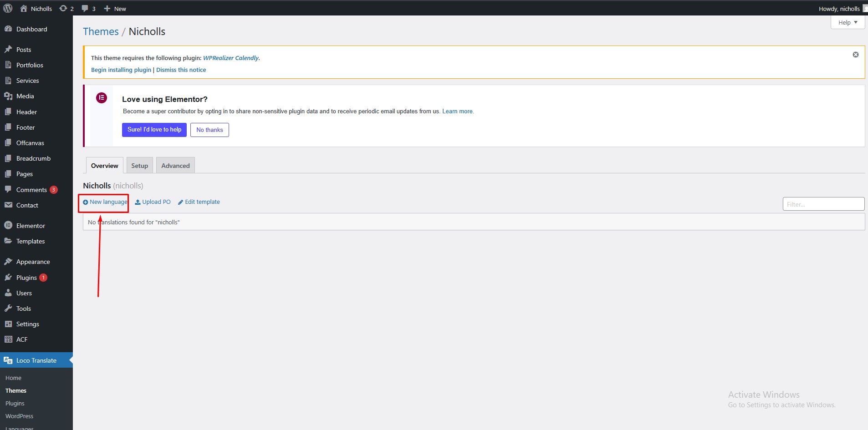
Task: Switch to the Overview tab
Action: (104, 166)
